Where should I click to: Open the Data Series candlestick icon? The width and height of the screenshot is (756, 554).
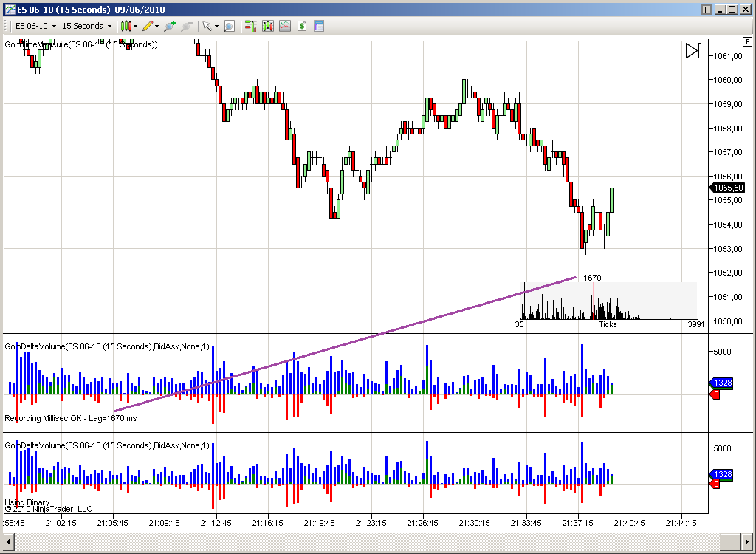tap(267, 26)
